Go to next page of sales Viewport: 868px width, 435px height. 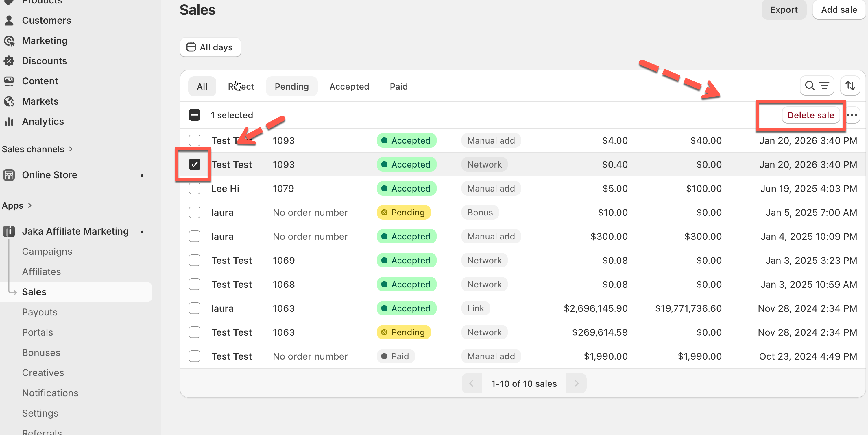click(x=576, y=384)
